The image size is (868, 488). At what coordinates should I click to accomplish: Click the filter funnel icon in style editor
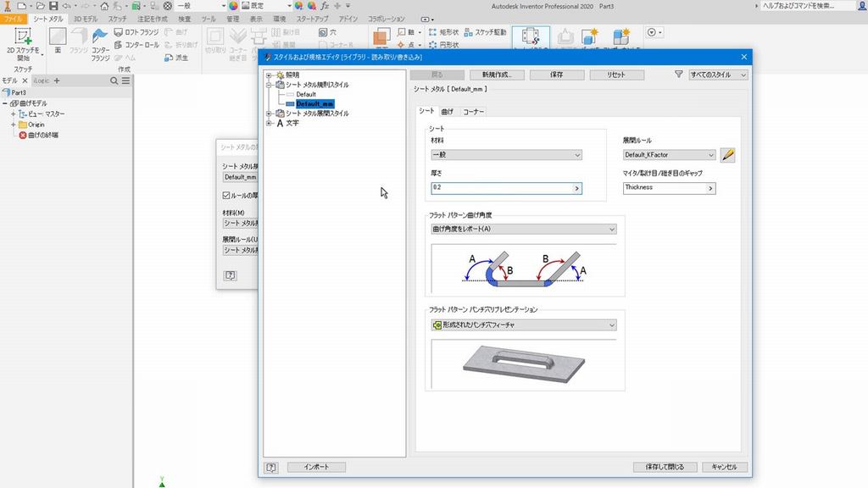tap(678, 75)
